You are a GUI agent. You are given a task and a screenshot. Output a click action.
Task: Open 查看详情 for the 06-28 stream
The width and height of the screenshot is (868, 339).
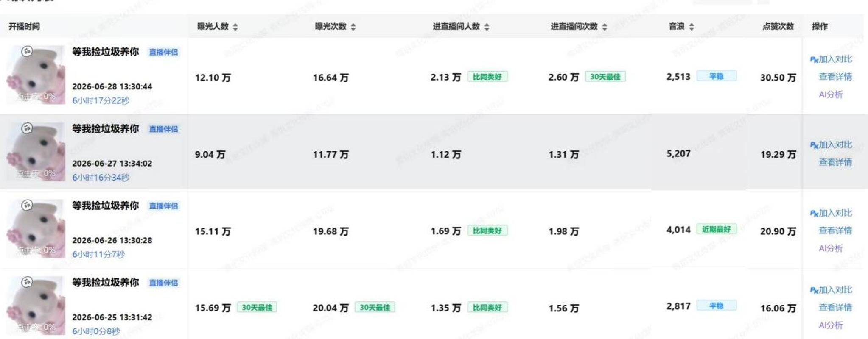(x=835, y=77)
